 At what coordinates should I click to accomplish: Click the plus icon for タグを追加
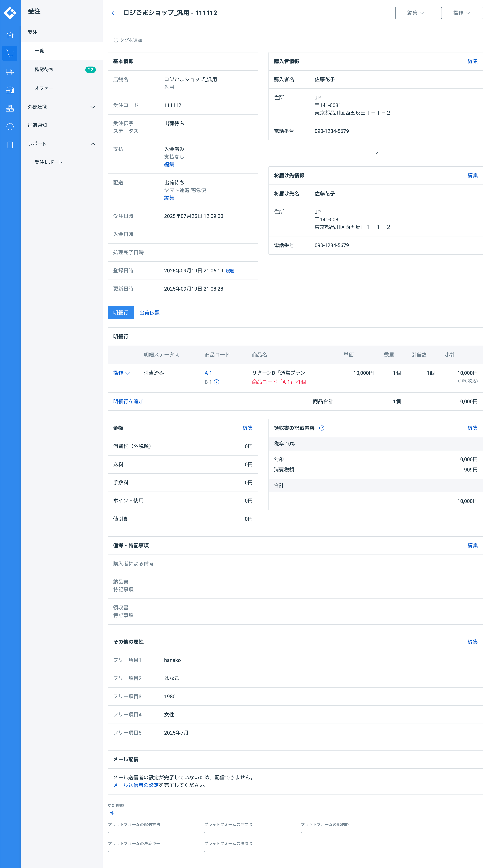[x=116, y=40]
